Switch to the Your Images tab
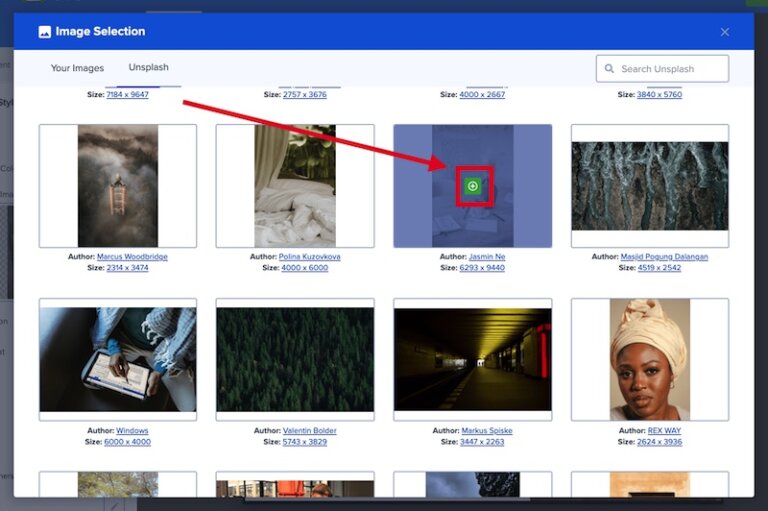The width and height of the screenshot is (768, 511). [x=77, y=68]
